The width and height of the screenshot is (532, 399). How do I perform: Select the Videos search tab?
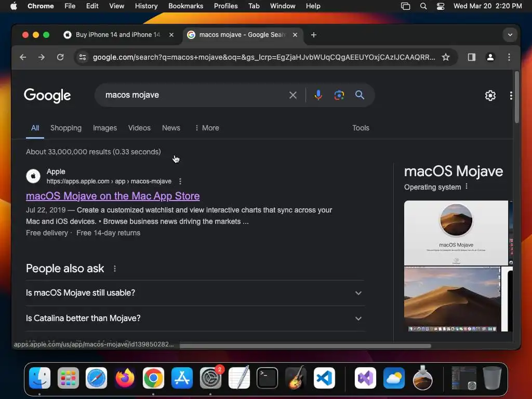(139, 128)
